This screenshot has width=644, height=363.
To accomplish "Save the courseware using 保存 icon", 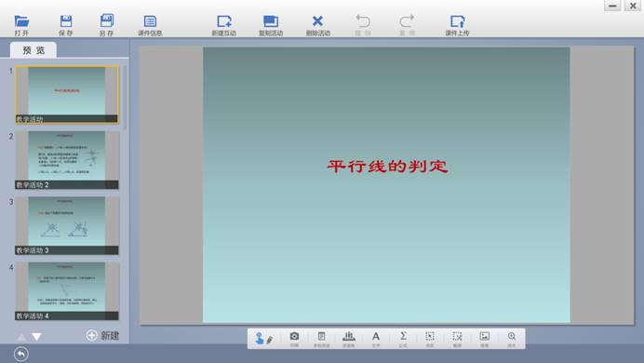I will pyautogui.click(x=66, y=25).
